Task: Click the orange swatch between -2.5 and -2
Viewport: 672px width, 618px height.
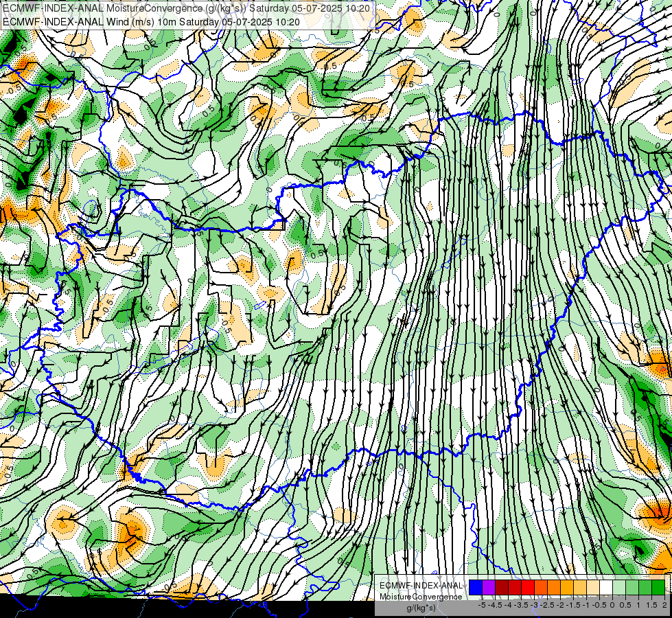Action: [x=554, y=588]
